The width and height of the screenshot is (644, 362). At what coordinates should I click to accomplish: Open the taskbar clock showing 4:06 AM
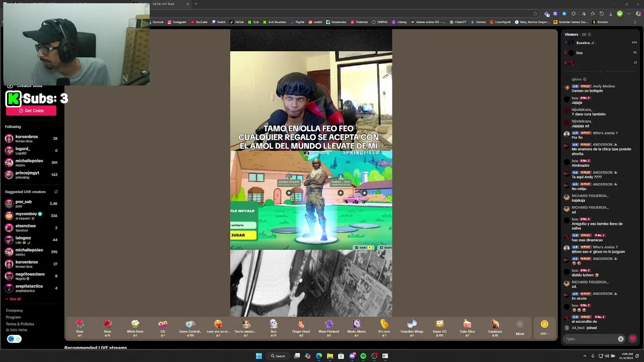(x=625, y=356)
